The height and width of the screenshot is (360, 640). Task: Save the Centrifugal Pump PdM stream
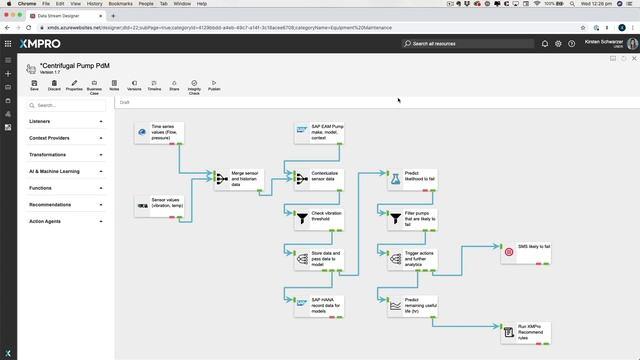[x=34, y=85]
